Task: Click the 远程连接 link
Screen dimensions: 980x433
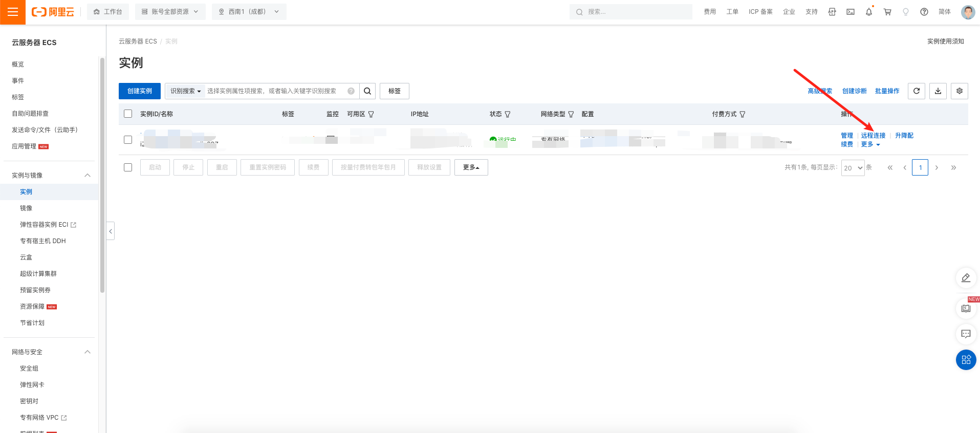Action: tap(873, 136)
